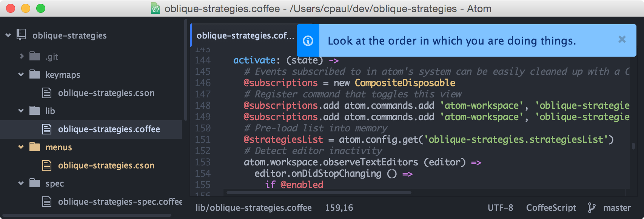Viewport: 644px width, 219px height.
Task: Collapse the keymaps folder
Action: [x=21, y=74]
